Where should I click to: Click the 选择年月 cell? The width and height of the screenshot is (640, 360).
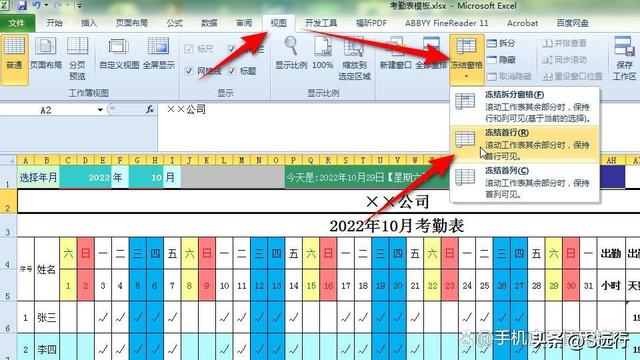point(38,177)
